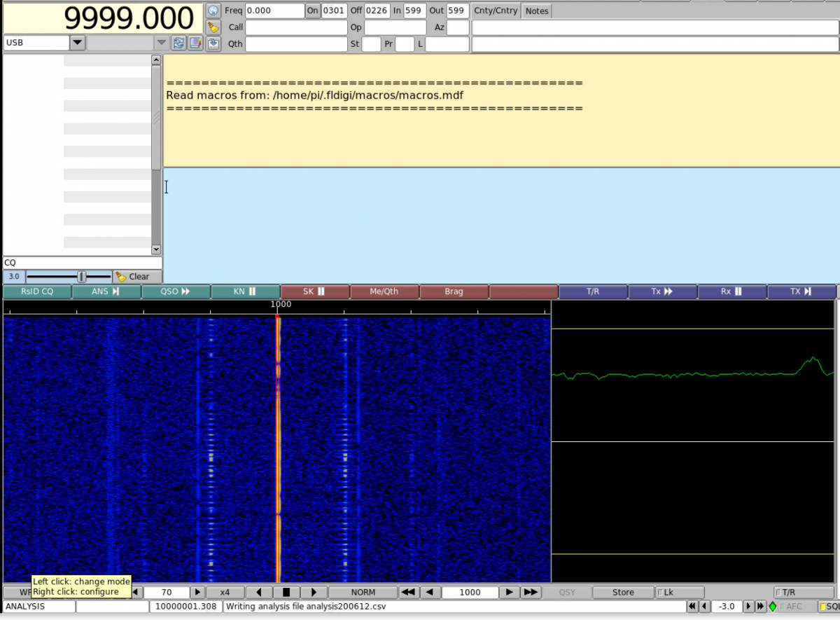This screenshot has width=840, height=620.
Task: Pause the waterfall with the stop square button
Action: point(286,593)
